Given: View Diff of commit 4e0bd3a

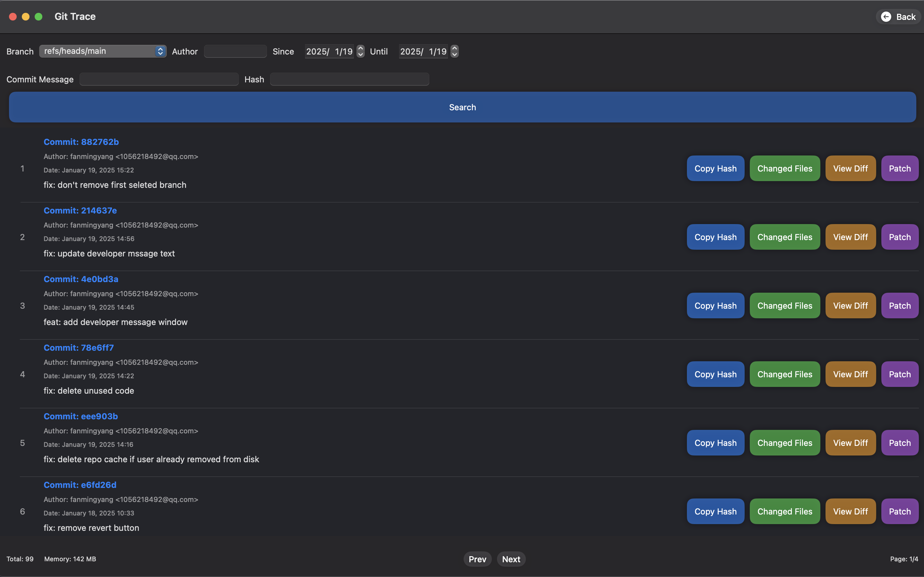Looking at the screenshot, I should [850, 306].
